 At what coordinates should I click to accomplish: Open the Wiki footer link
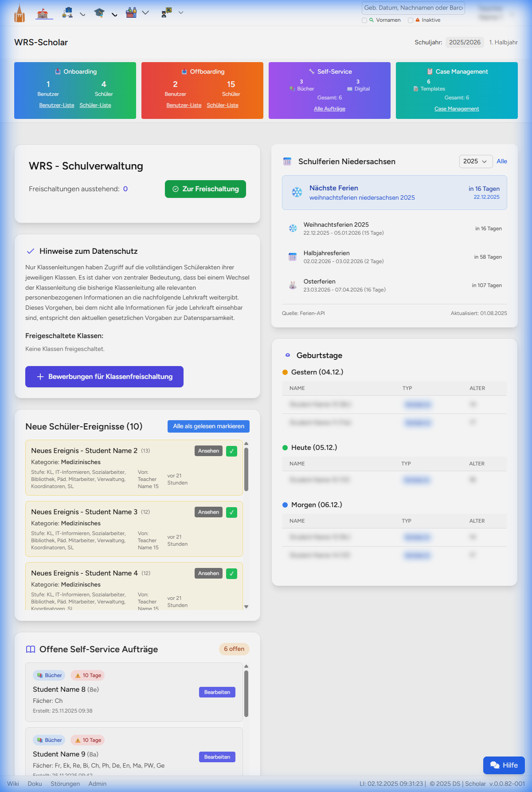pos(13,784)
